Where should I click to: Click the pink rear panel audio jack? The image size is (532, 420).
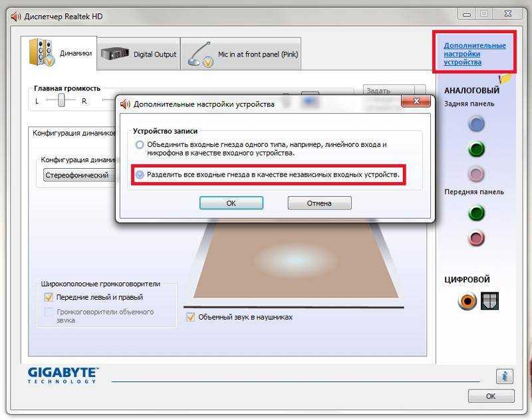[x=476, y=174]
